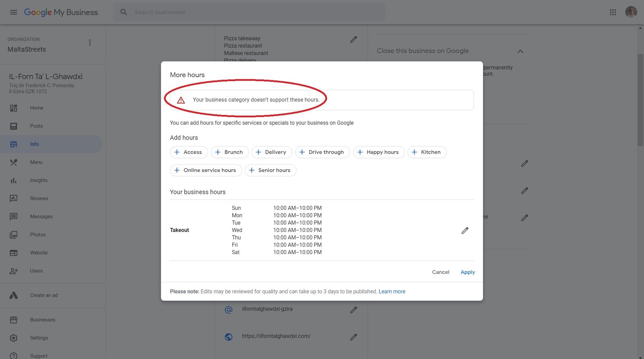This screenshot has width=644, height=359.
Task: Add Happy hours
Action: tap(378, 152)
